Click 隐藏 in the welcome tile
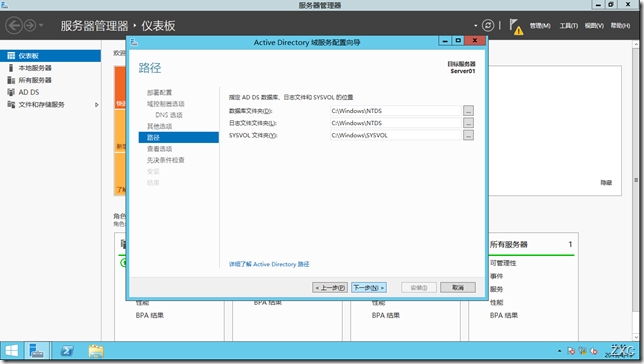The width and height of the screenshot is (644, 364). point(606,183)
